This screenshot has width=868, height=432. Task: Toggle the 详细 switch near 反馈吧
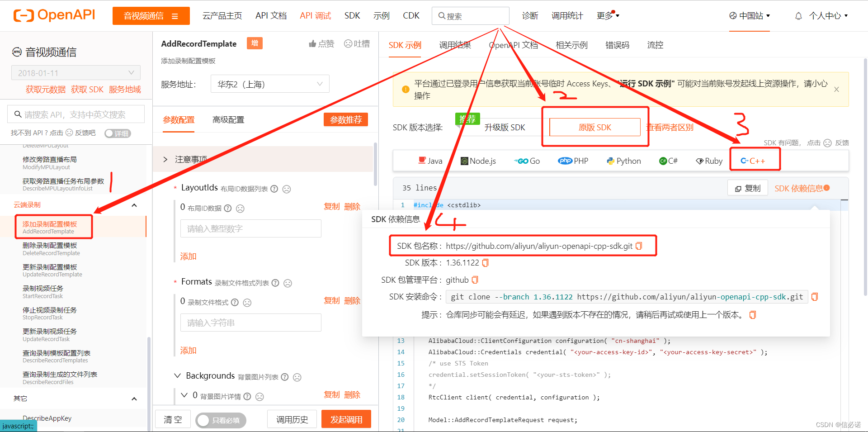118,133
